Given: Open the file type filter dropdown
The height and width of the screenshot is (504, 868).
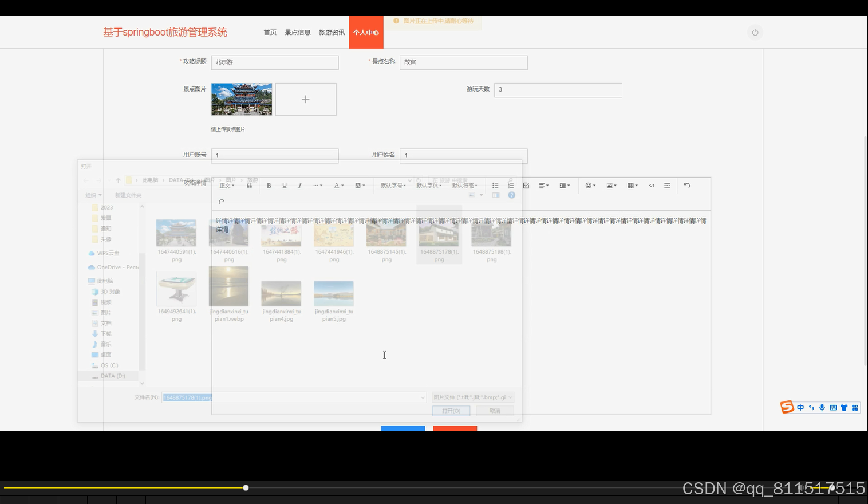Looking at the screenshot, I should coord(473,397).
